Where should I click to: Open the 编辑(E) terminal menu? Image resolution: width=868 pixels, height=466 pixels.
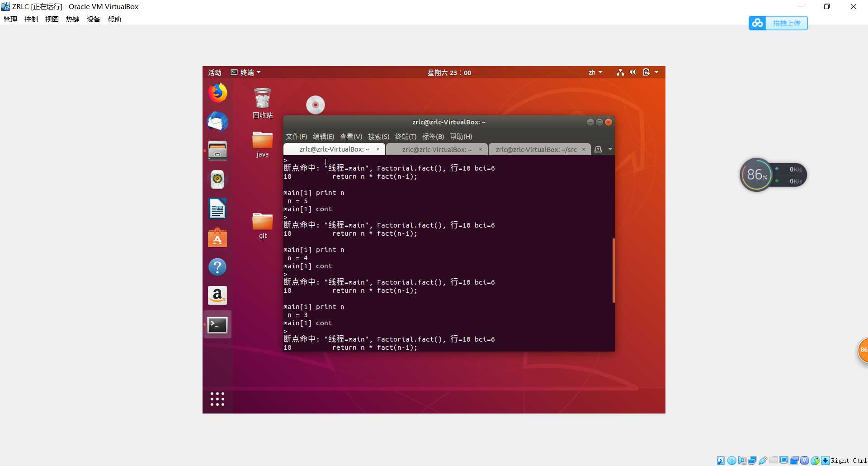coord(323,137)
